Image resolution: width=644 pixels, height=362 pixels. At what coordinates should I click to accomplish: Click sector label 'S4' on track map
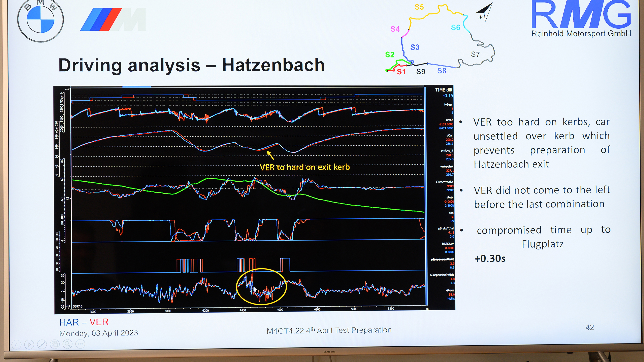coord(395,29)
